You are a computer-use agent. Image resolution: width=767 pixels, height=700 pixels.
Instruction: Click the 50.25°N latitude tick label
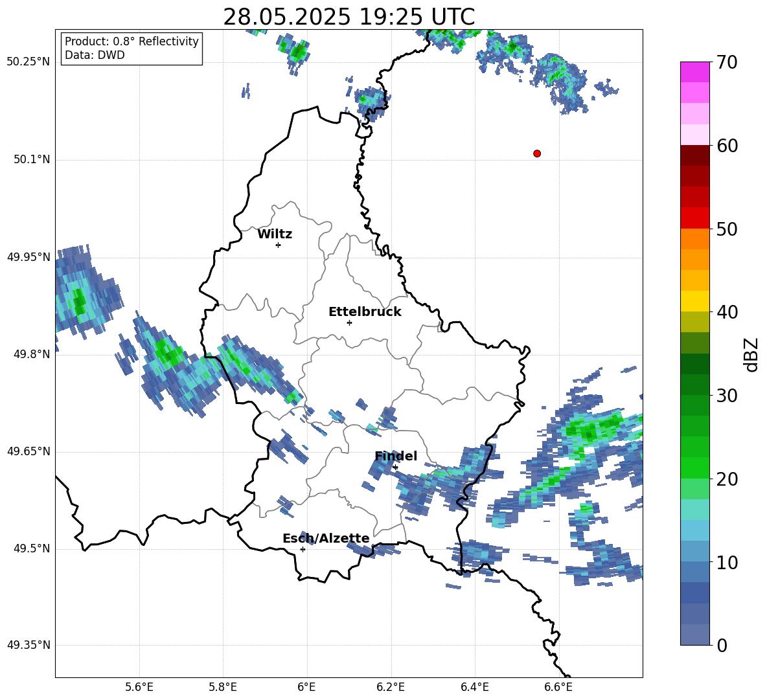coord(29,62)
